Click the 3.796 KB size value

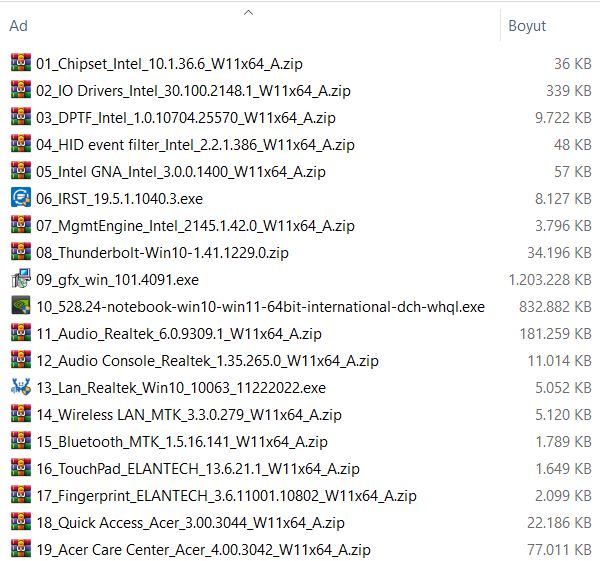click(x=563, y=226)
